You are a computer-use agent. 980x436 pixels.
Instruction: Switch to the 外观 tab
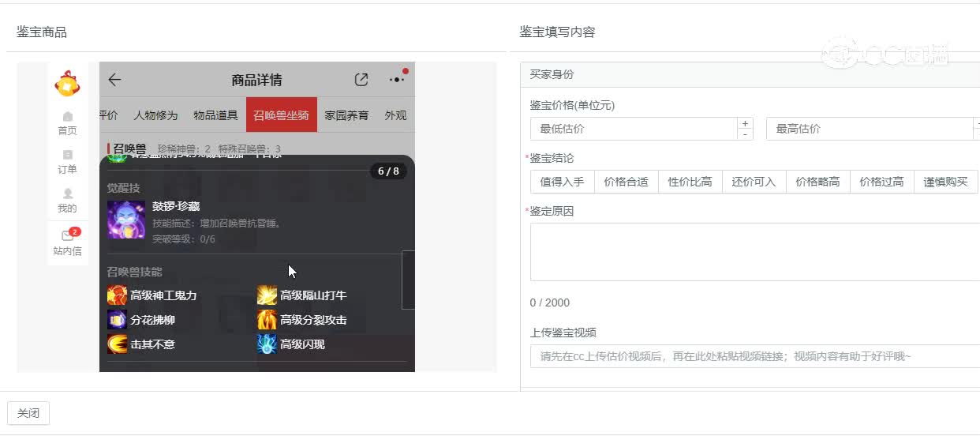tap(395, 115)
